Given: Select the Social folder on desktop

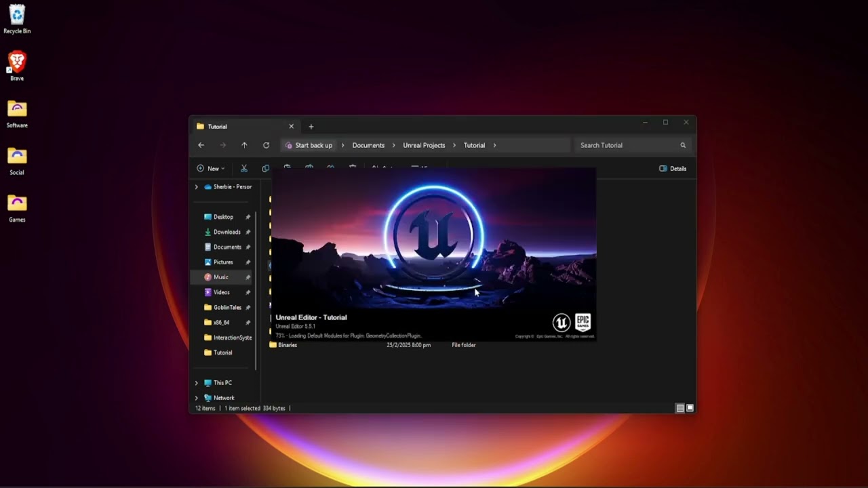Looking at the screenshot, I should point(17,161).
